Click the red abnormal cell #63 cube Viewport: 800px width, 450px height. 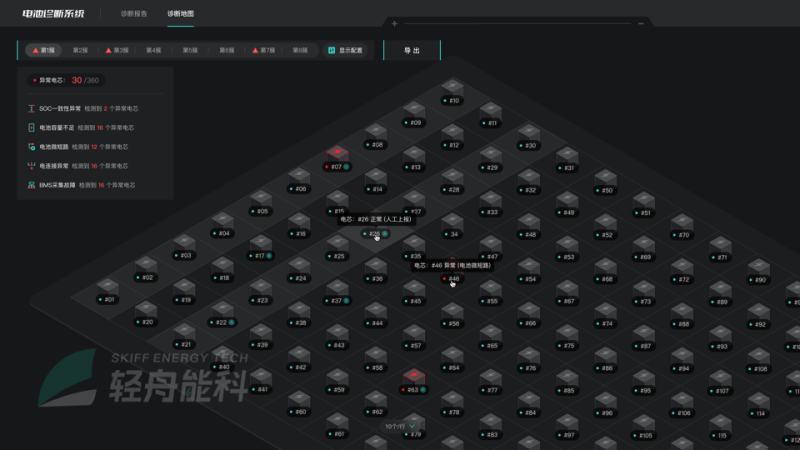pos(413,377)
